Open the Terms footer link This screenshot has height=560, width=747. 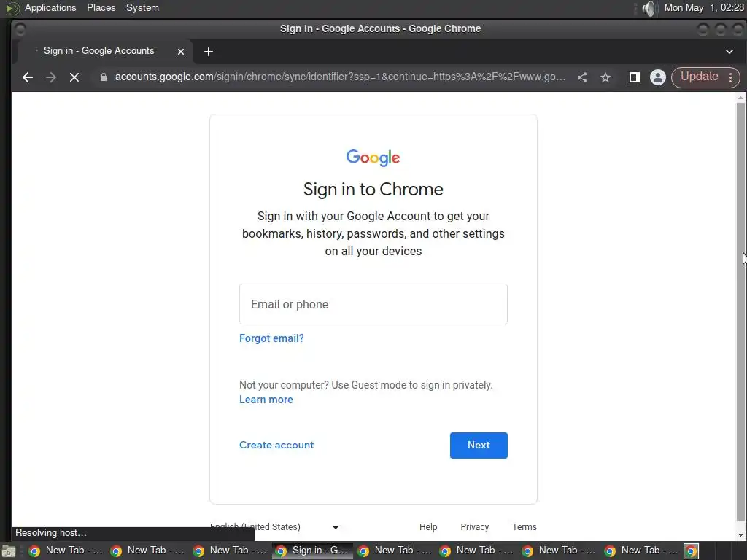[x=524, y=526]
